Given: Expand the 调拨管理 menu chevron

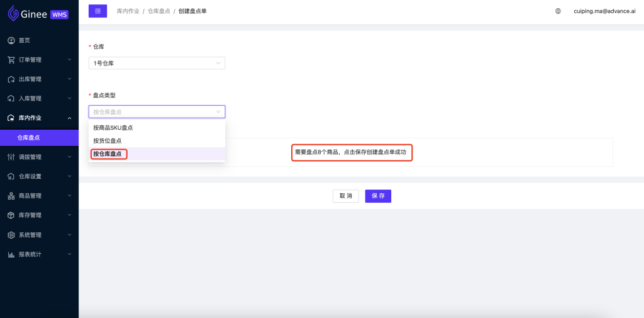Looking at the screenshot, I should click(69, 157).
